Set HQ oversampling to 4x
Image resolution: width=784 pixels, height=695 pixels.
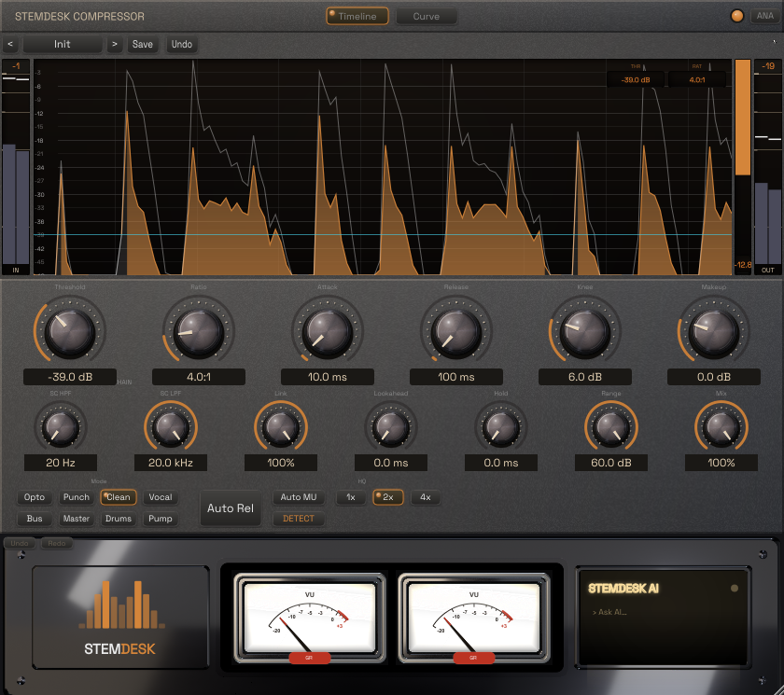point(426,497)
